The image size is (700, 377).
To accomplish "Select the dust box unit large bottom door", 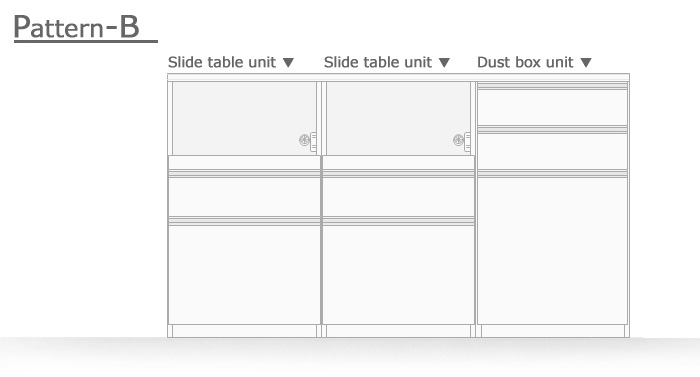I will click(552, 250).
